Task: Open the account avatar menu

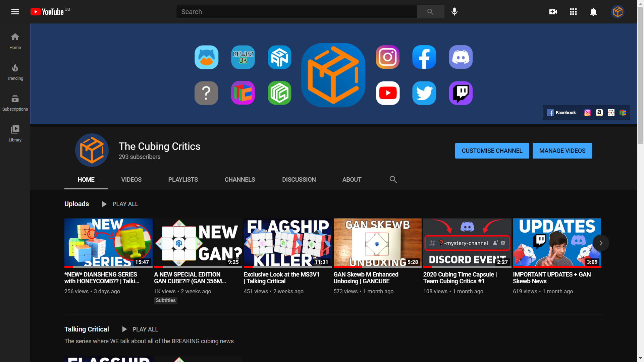Action: pyautogui.click(x=618, y=12)
